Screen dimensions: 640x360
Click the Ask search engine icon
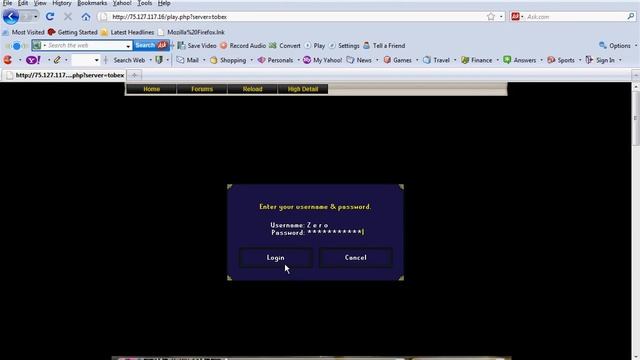tap(515, 17)
